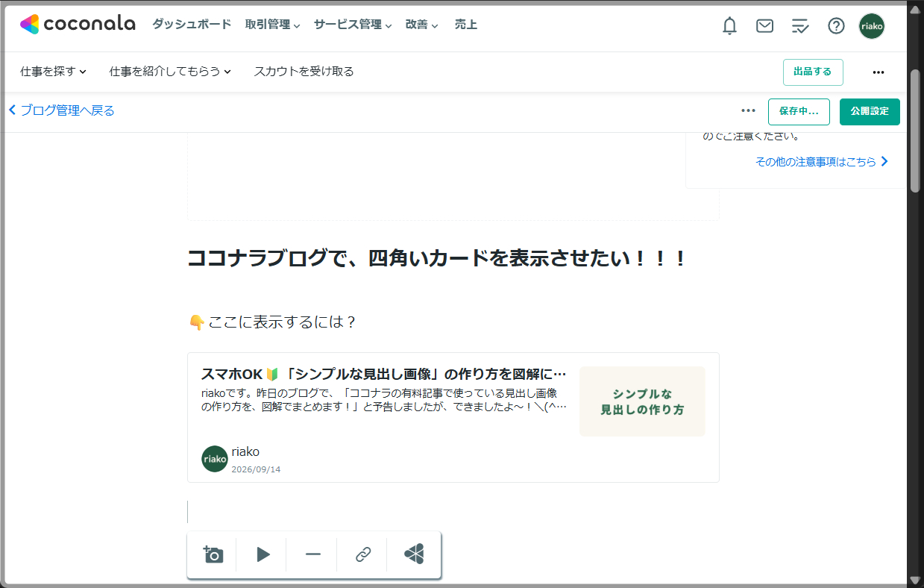
Task: Click the scrollbar up arrow
Action: [x=915, y=8]
